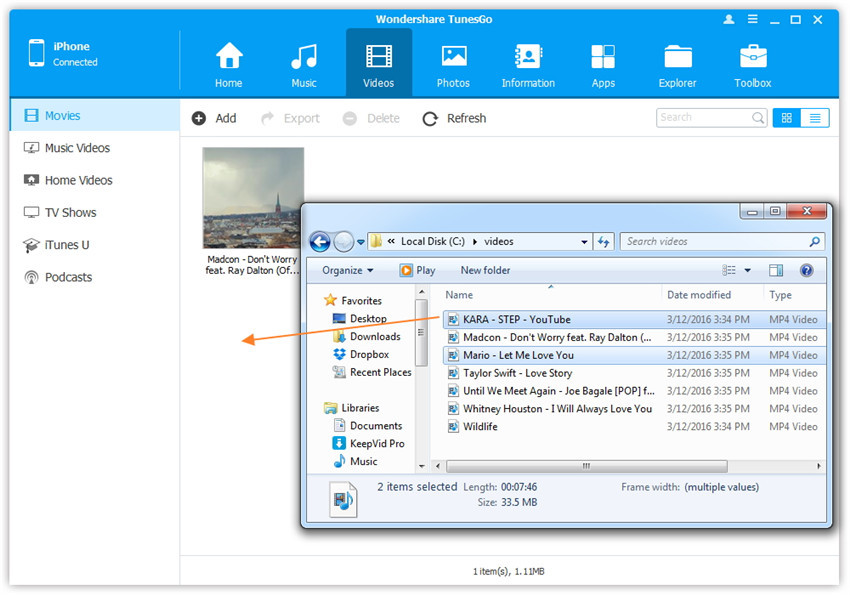This screenshot has height=595, width=850.
Task: Switch to list view
Action: (x=815, y=118)
